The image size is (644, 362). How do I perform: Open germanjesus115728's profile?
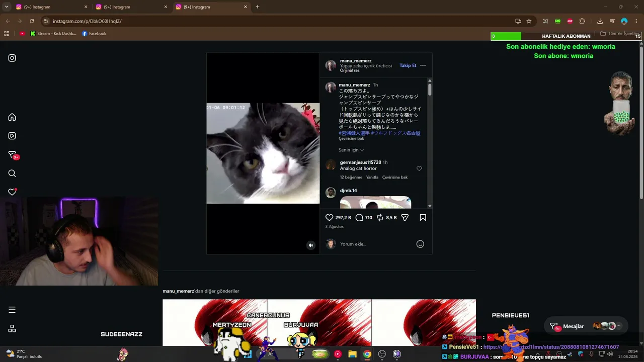(x=361, y=162)
